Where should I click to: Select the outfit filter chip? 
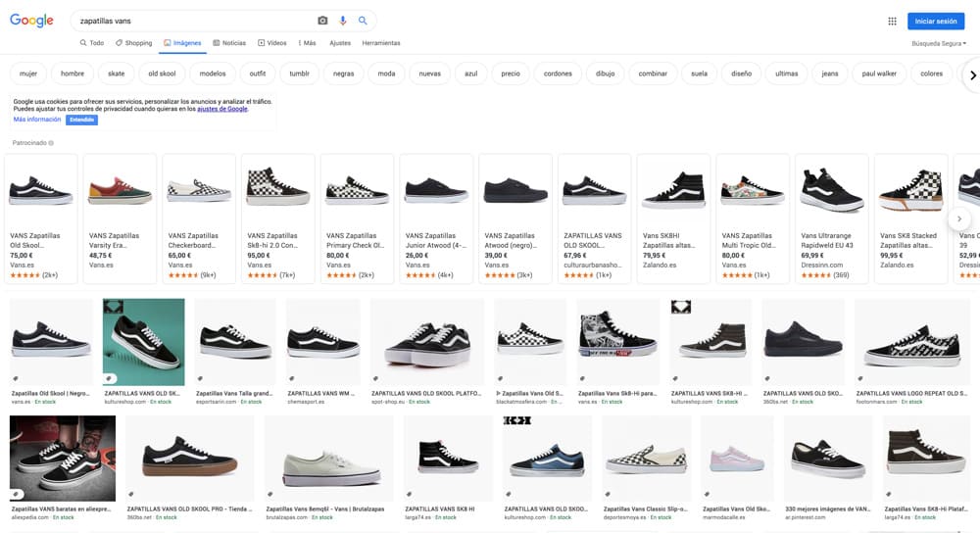[x=258, y=73]
